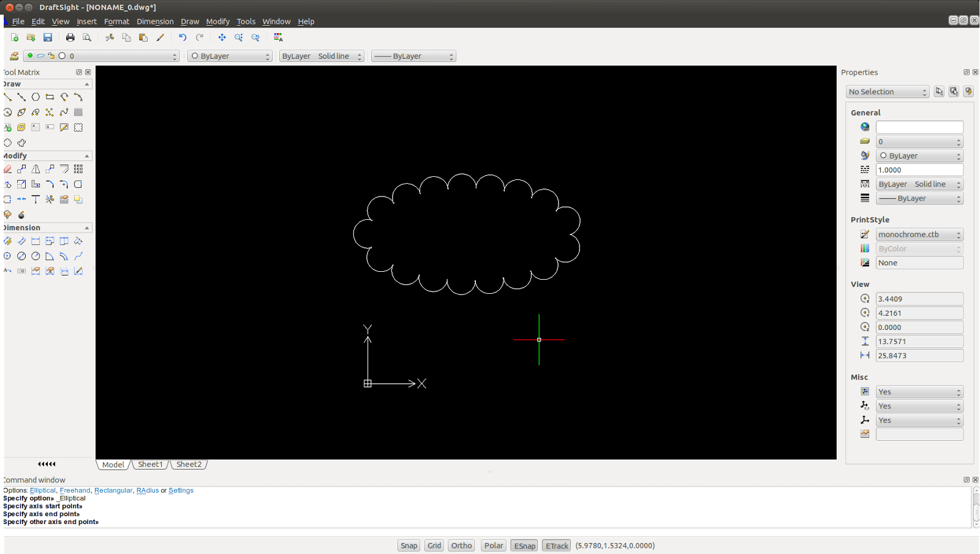Activate the Split scissors tool
980x554 pixels.
(50, 200)
